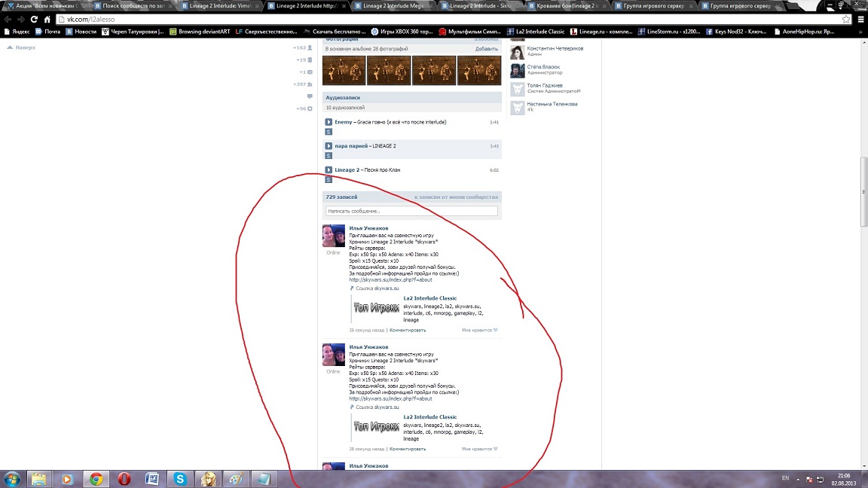This screenshot has height=488, width=868.
Task: Open Толян Гаджиев profile
Action: point(545,85)
